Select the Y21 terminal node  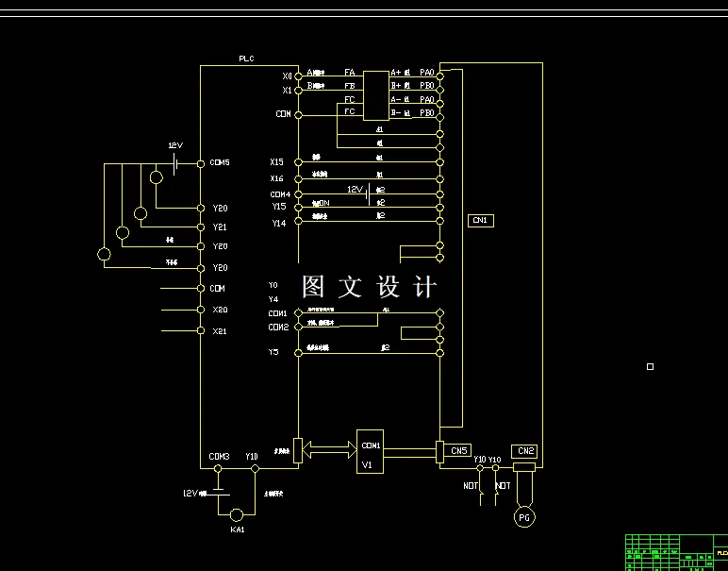tap(201, 227)
